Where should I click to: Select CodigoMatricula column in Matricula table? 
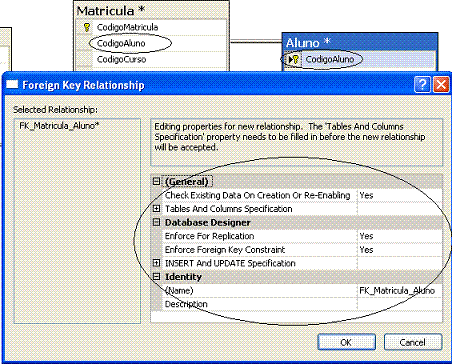[x=127, y=27]
